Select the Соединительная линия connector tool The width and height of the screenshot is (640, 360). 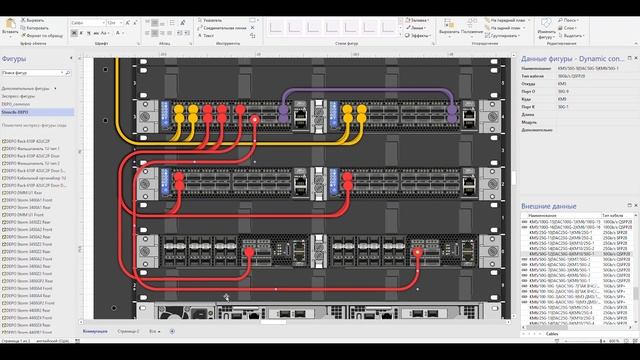[x=222, y=28]
